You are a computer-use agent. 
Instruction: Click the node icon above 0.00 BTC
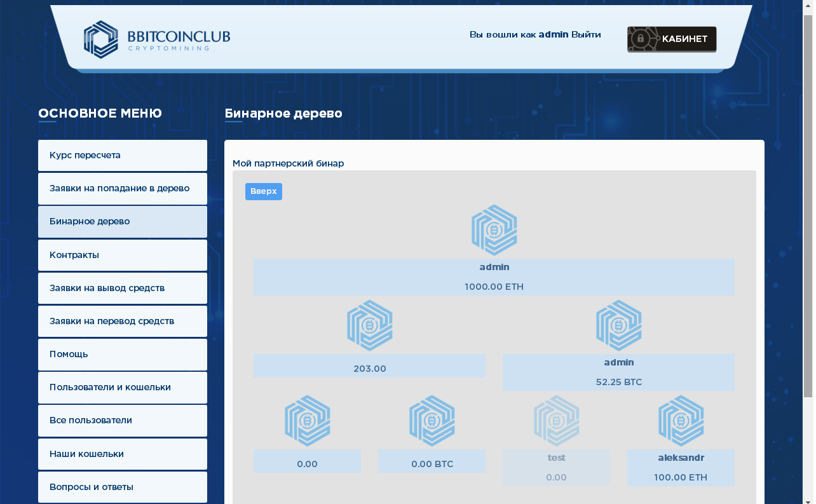click(x=432, y=421)
